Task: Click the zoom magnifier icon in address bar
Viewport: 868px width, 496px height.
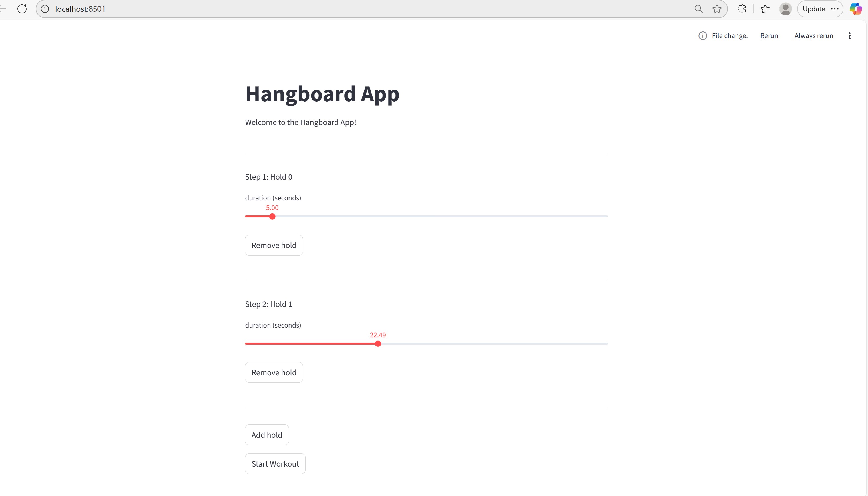Action: pyautogui.click(x=698, y=9)
